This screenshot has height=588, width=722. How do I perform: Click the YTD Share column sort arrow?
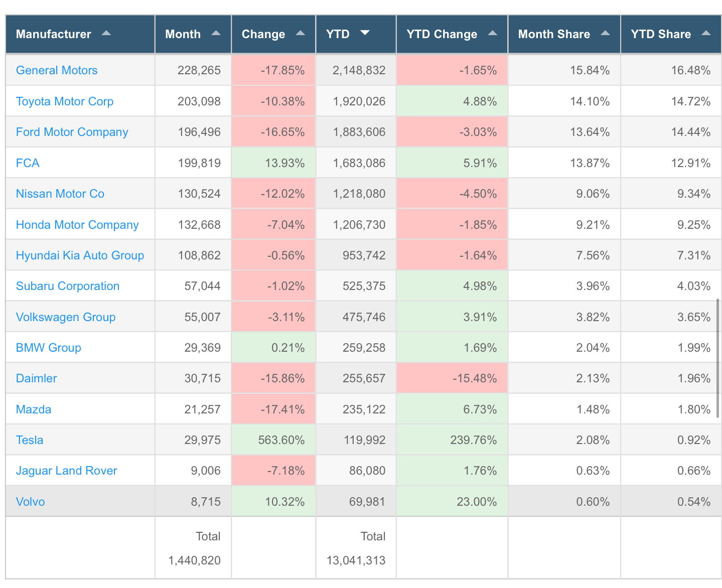click(706, 33)
